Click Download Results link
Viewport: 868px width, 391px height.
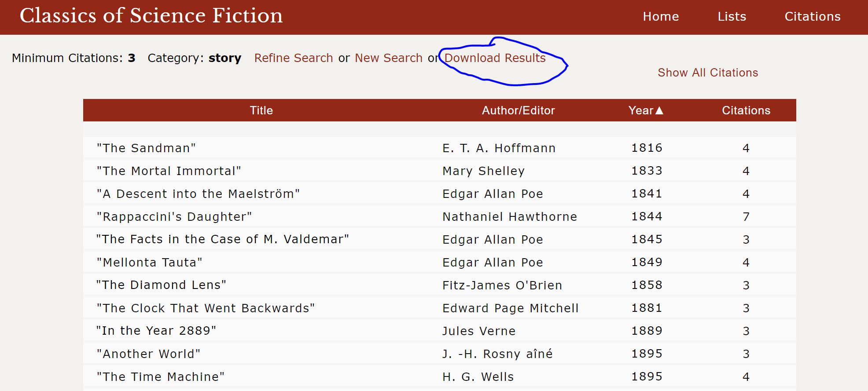[x=495, y=58]
